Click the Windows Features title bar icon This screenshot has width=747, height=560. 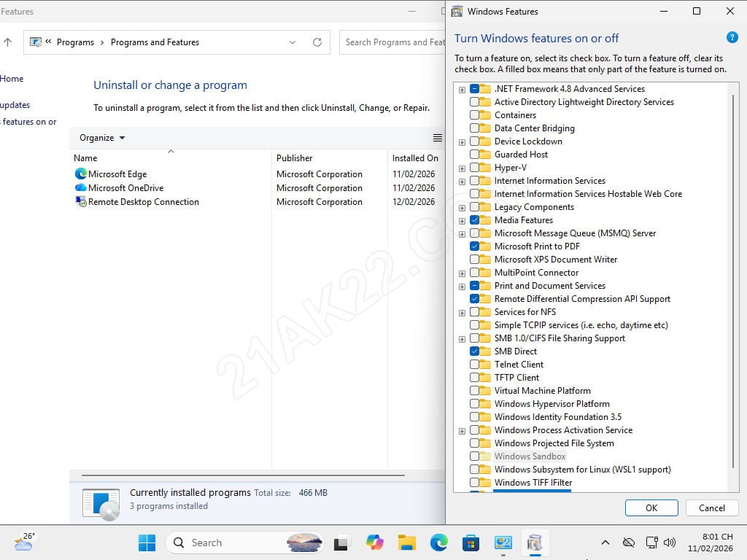click(457, 11)
